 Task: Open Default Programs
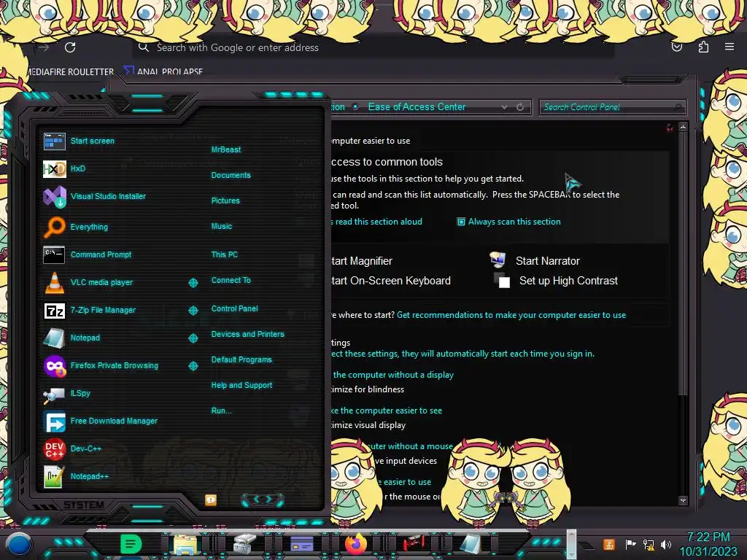coord(241,360)
